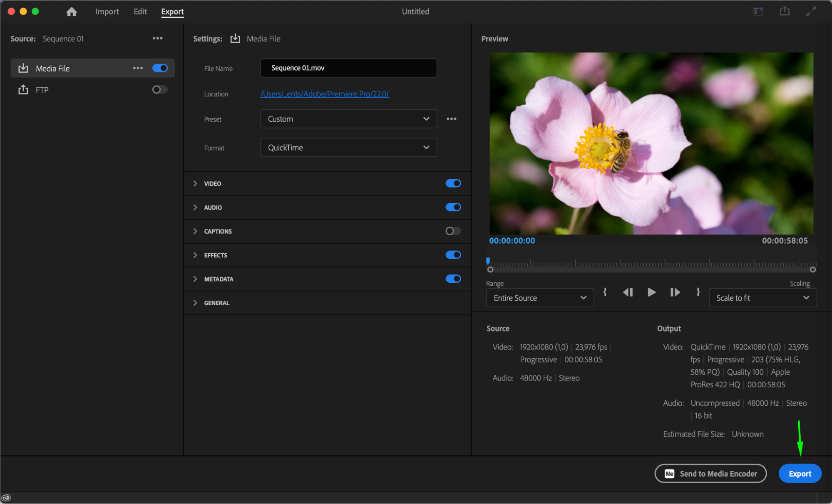
Task: Click the File Name input field
Action: click(348, 68)
